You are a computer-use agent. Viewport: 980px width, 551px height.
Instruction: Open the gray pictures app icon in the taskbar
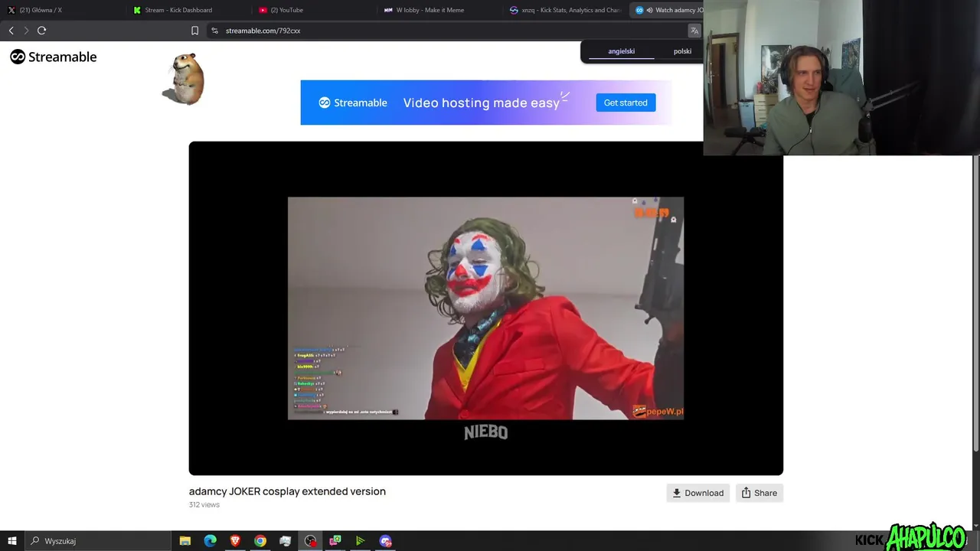(x=285, y=541)
